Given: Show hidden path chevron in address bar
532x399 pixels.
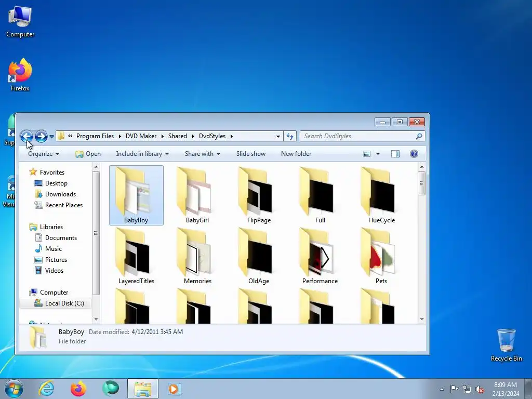Looking at the screenshot, I should (70, 136).
